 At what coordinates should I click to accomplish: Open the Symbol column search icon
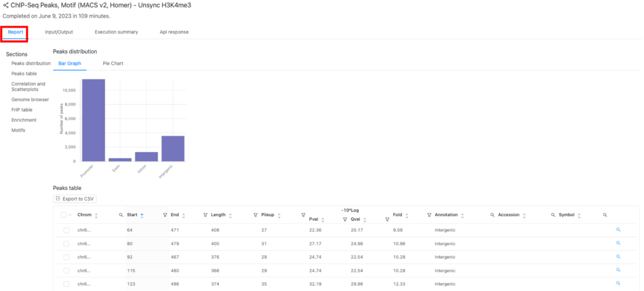604,215
